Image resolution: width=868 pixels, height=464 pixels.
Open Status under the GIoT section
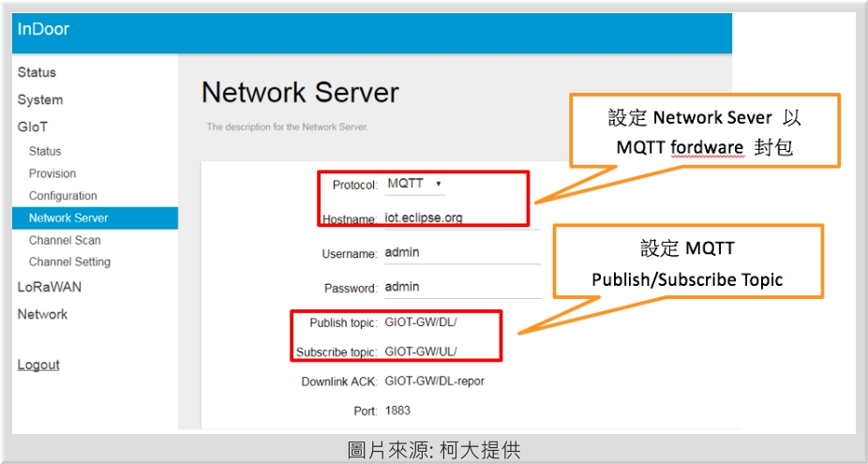pyautogui.click(x=45, y=151)
